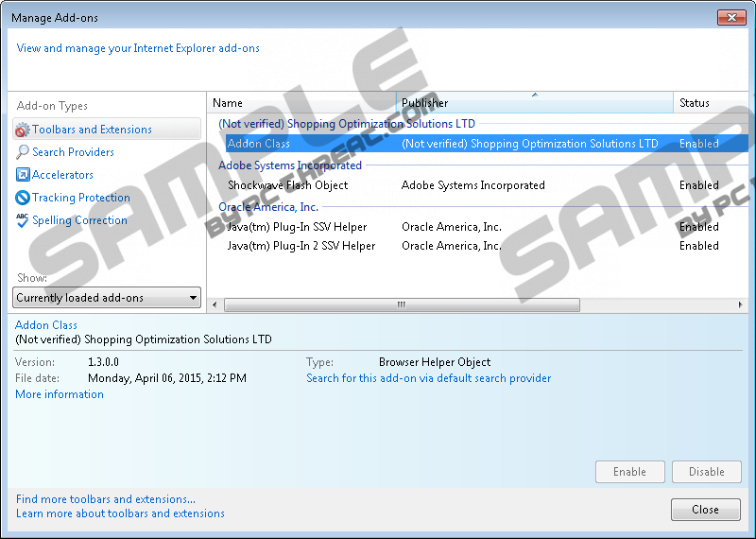
Task: Click Find more toolbars and extensions link
Action: tap(106, 499)
